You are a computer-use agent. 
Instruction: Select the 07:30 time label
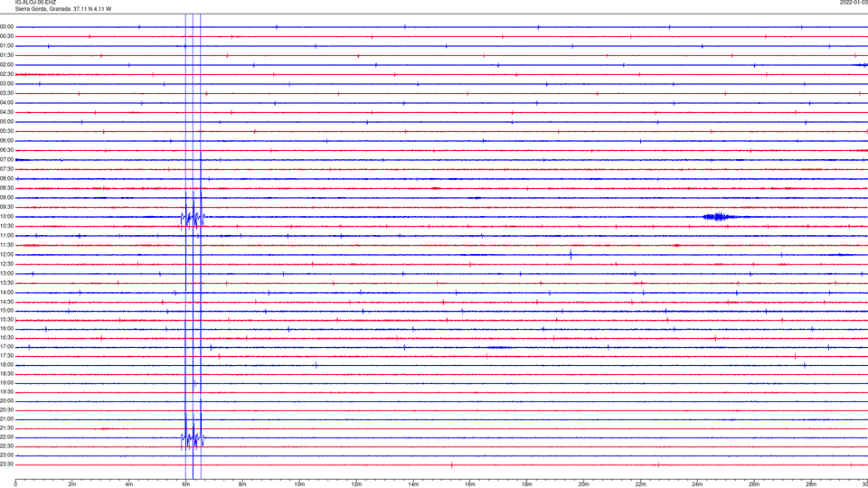coord(7,169)
